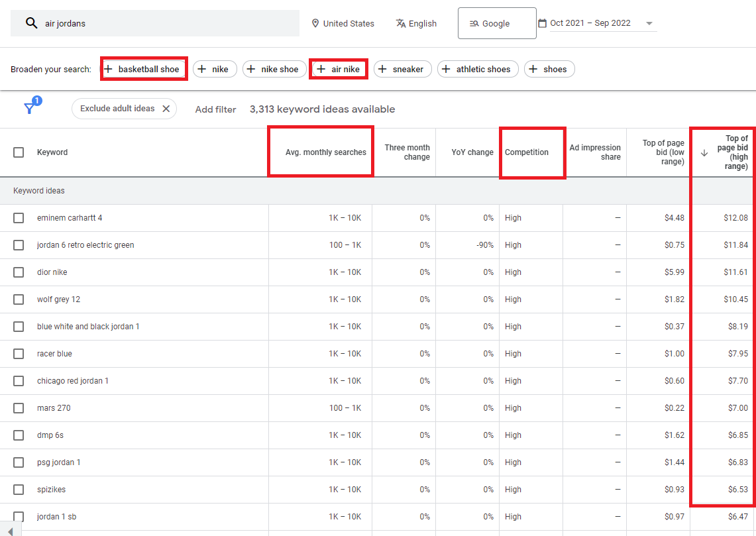The image size is (756, 536).
Task: Sort by Avg. monthly searches column
Action: point(325,152)
